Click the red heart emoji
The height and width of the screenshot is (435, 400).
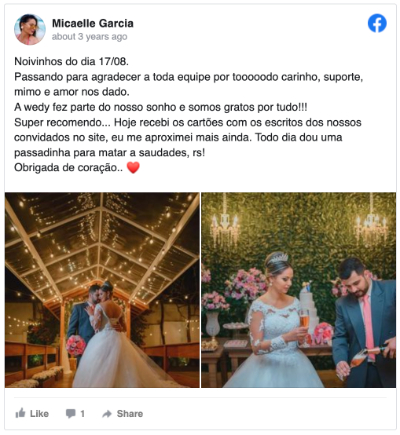(133, 167)
